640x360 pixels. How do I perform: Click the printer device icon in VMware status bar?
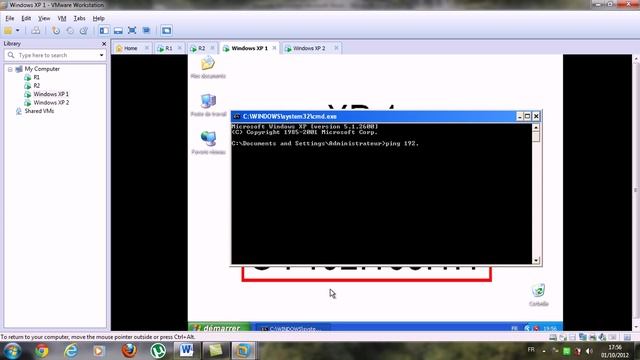point(592,337)
